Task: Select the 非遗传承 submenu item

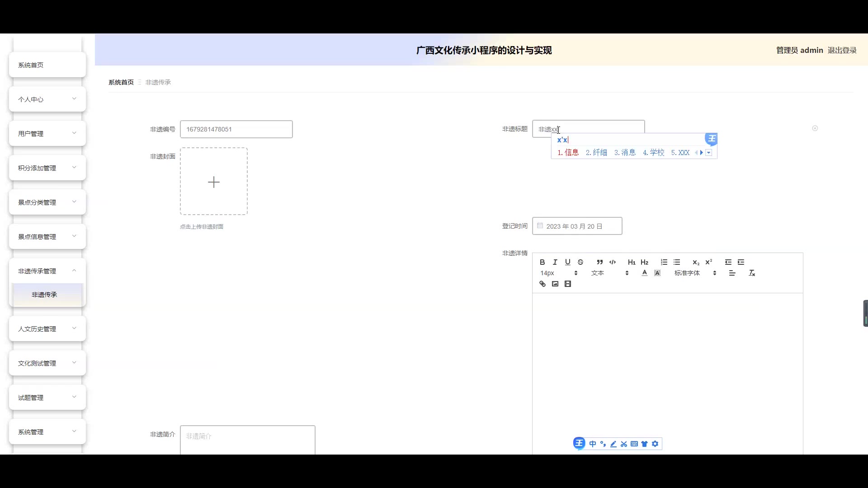Action: pos(44,295)
